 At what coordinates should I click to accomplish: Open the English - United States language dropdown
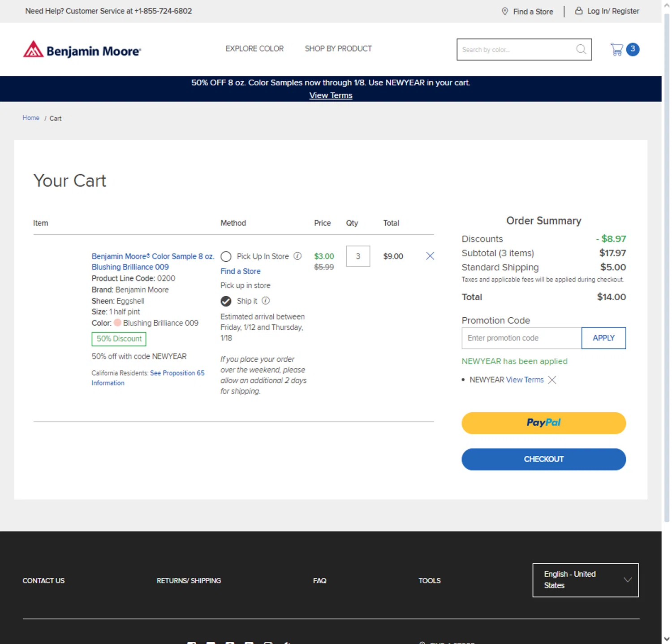[x=586, y=580]
